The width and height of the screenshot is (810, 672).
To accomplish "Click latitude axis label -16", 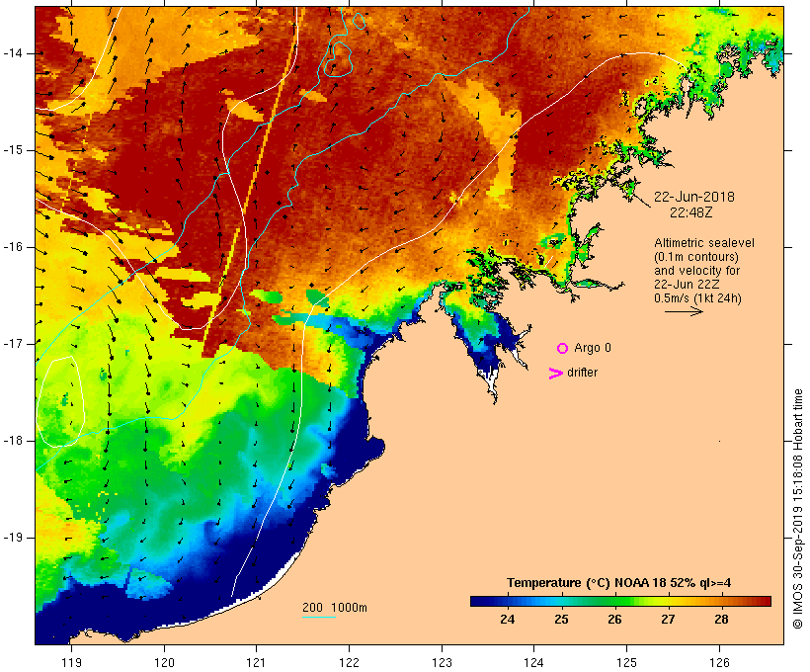I will (x=13, y=247).
